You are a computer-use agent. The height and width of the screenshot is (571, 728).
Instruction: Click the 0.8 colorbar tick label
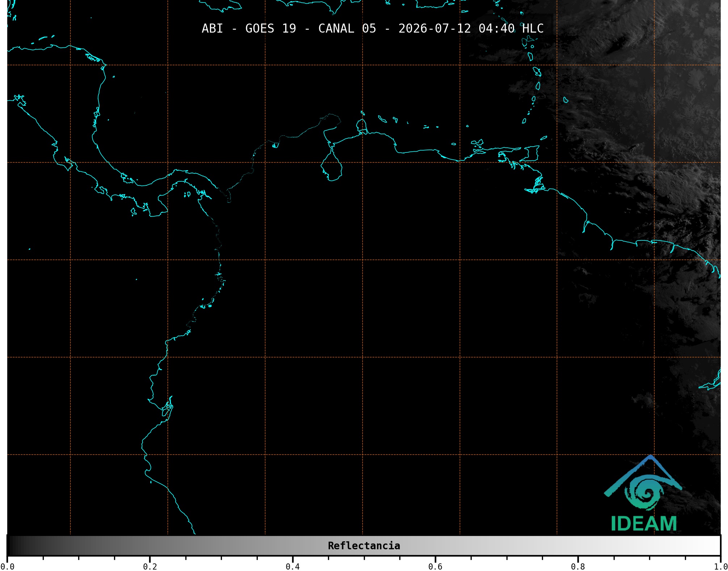coord(578,567)
